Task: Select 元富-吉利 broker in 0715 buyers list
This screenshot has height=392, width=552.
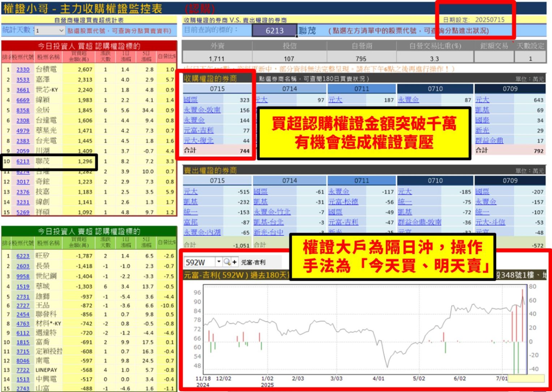Action: (x=198, y=130)
